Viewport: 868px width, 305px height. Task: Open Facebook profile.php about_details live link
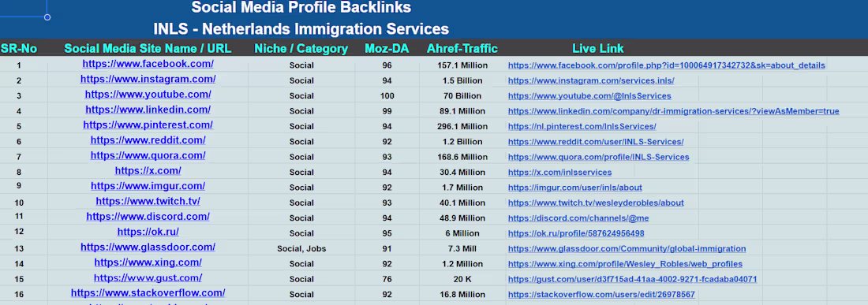pos(667,65)
